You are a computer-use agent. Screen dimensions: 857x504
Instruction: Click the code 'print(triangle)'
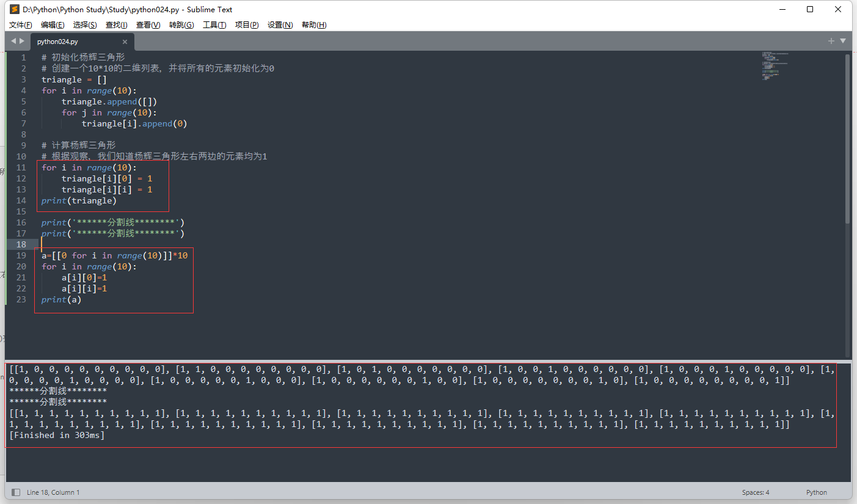point(79,200)
